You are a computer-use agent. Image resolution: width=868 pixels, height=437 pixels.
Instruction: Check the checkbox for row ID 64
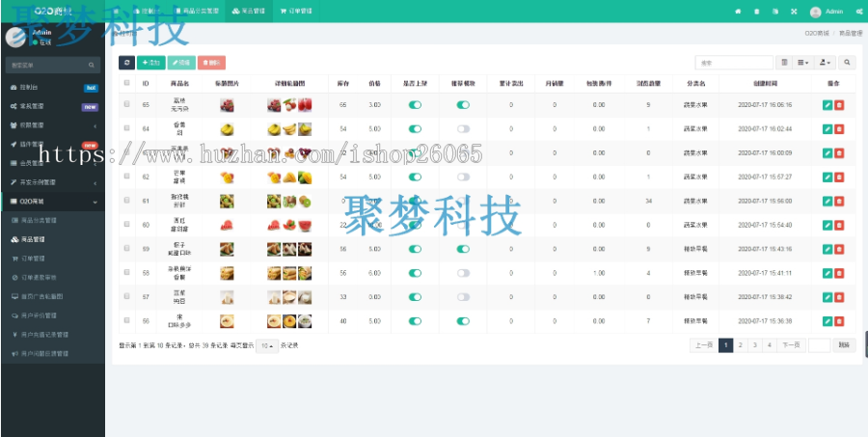(126, 128)
